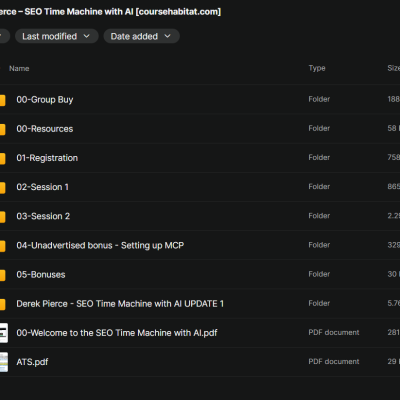Click folder icon of 01-Registration
Screen dimensions: 400x400
[2, 158]
